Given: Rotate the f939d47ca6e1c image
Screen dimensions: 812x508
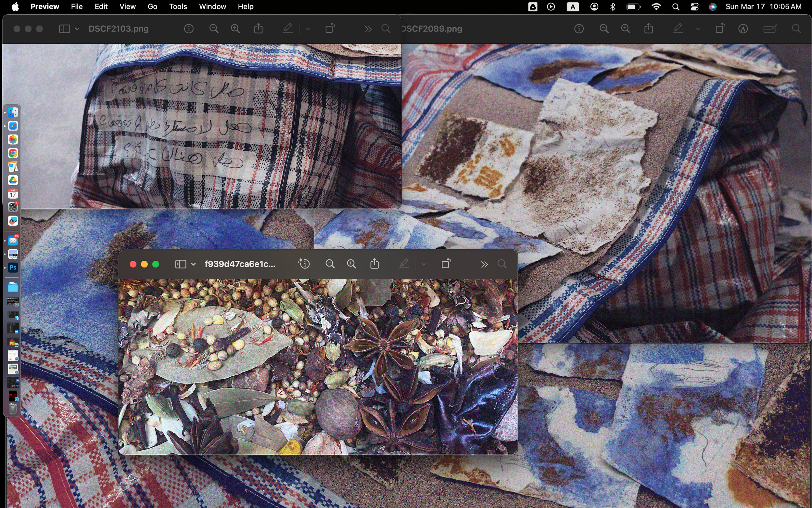Looking at the screenshot, I should 446,264.
